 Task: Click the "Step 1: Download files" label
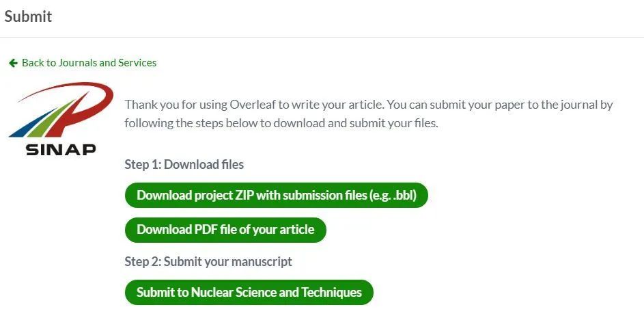coord(184,164)
